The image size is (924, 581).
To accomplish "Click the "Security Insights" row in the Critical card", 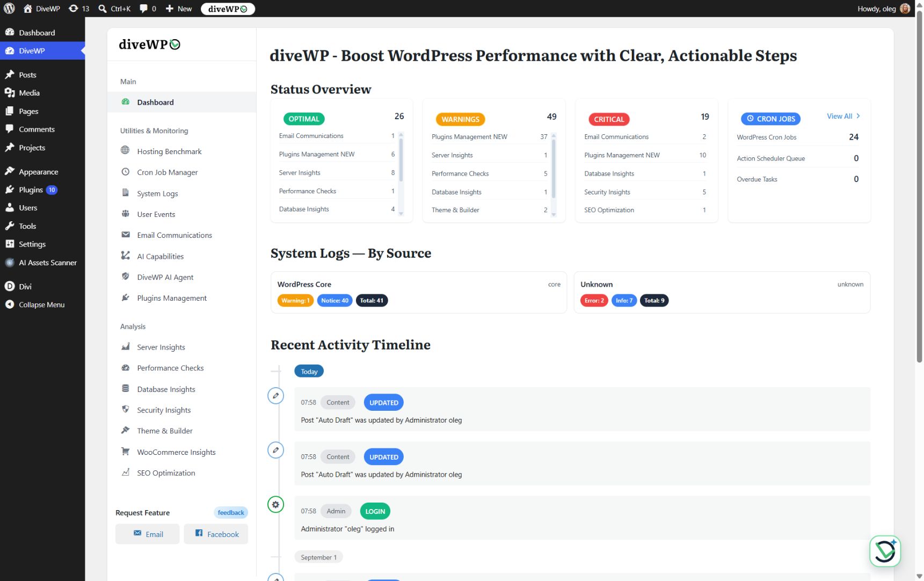I will pos(645,192).
